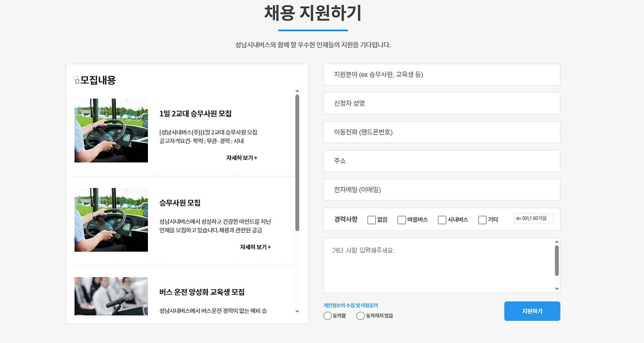Click the bus steering wheel thumbnail for 1일 2교대 posting
Image resolution: width=644 pixels, height=343 pixels.
111,130
